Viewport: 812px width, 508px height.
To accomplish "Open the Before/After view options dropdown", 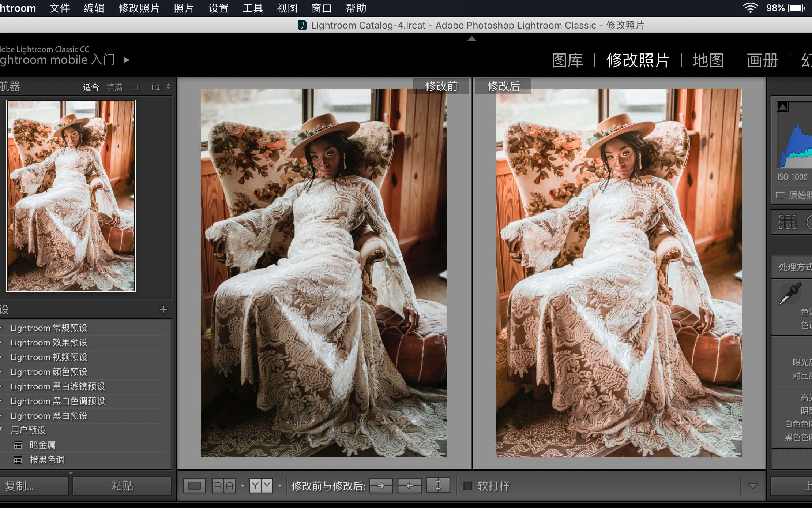I will [x=280, y=486].
